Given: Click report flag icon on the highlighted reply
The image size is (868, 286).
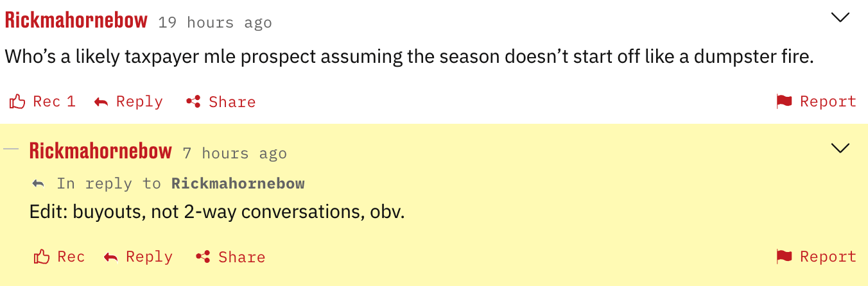Looking at the screenshot, I should (x=784, y=257).
